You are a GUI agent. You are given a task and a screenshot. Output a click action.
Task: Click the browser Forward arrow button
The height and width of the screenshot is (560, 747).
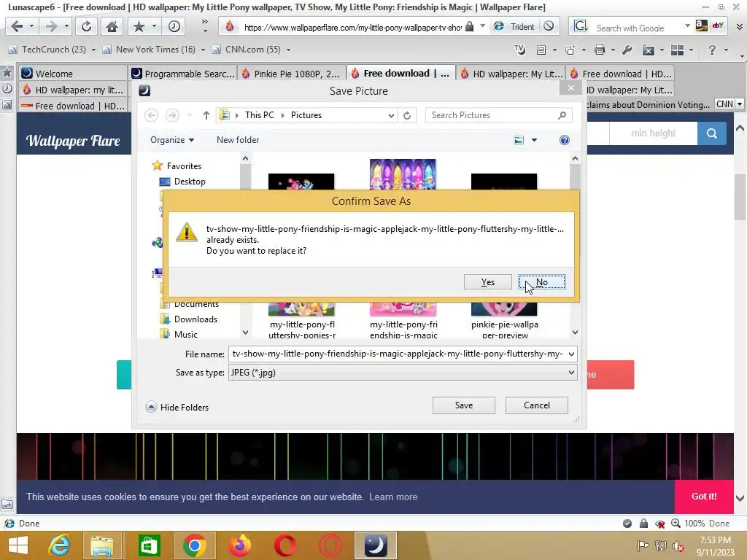click(50, 26)
